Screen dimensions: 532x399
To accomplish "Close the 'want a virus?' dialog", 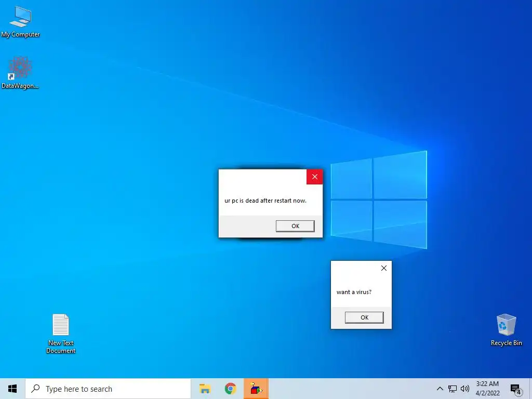I will [384, 268].
